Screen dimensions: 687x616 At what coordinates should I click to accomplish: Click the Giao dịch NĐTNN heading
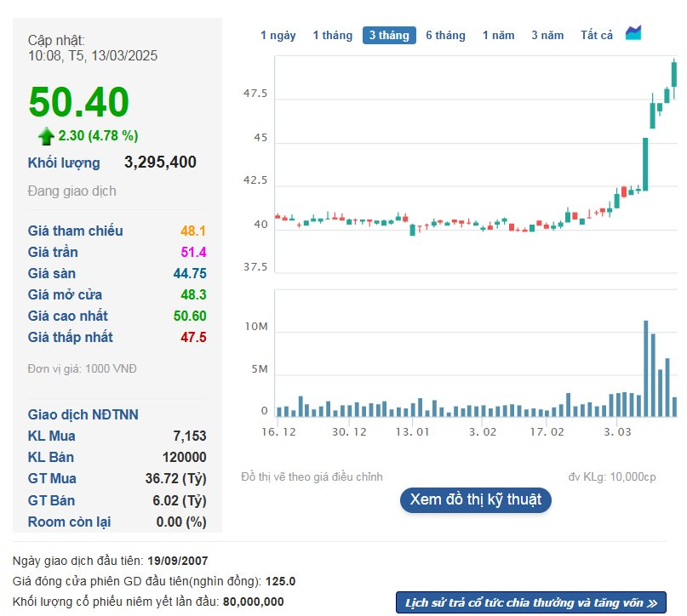click(x=83, y=414)
